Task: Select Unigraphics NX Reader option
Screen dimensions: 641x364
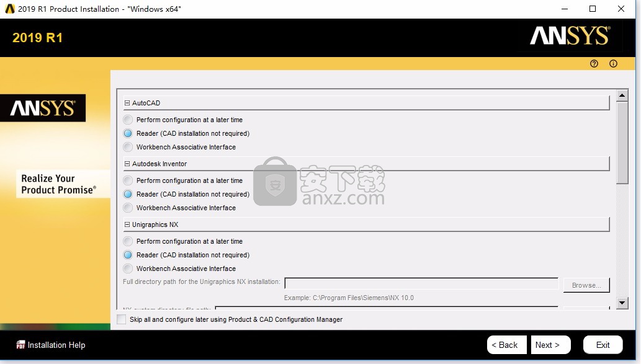Action: 128,255
